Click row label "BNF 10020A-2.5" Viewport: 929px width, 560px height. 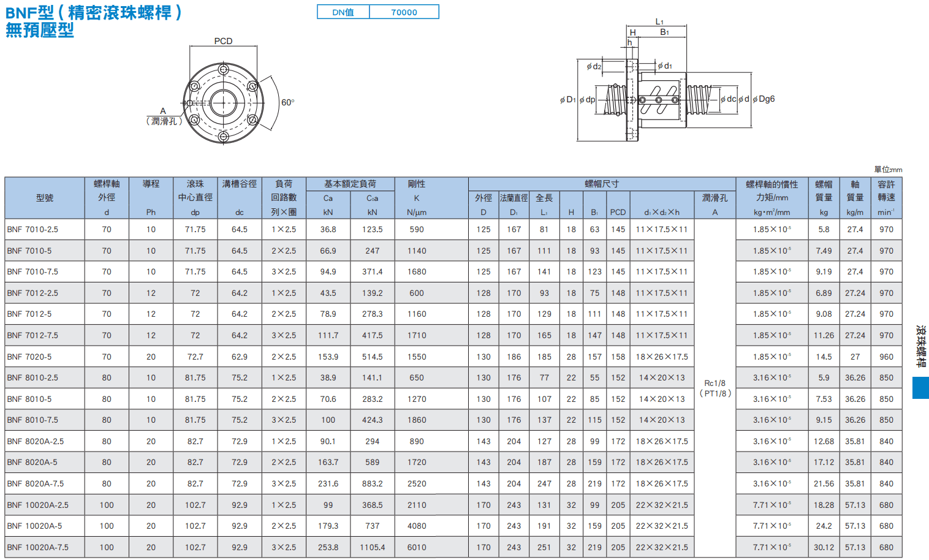click(38, 505)
